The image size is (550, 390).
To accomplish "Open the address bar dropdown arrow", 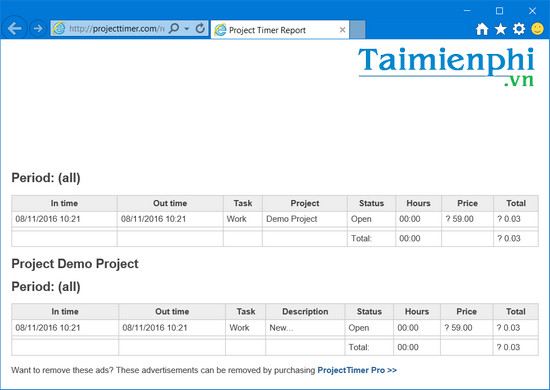I will [187, 29].
